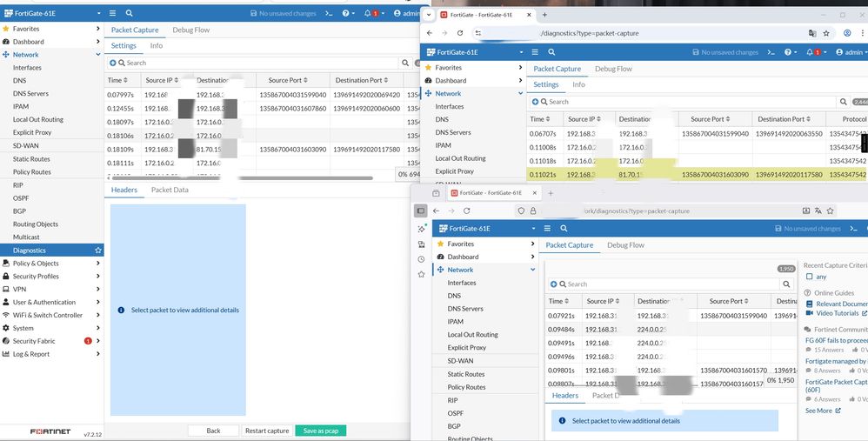Image resolution: width=868 pixels, height=441 pixels.
Task: Click the Chrome translate page icon
Action: [x=812, y=33]
